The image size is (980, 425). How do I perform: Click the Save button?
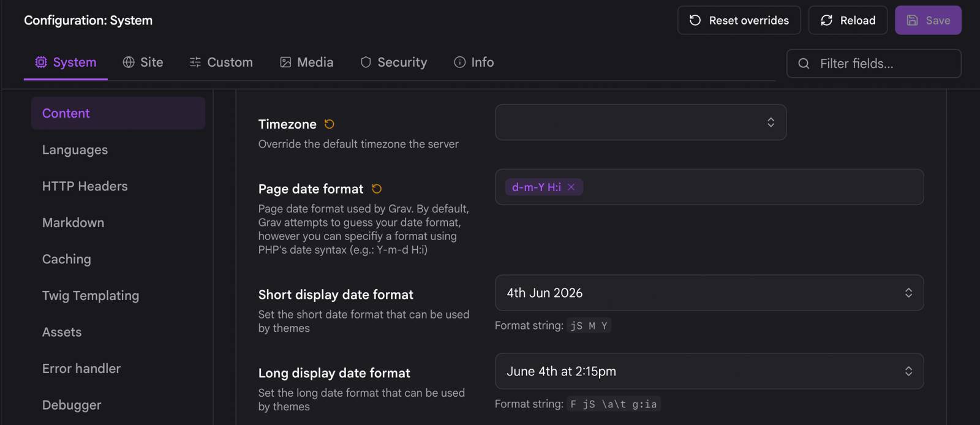click(928, 20)
